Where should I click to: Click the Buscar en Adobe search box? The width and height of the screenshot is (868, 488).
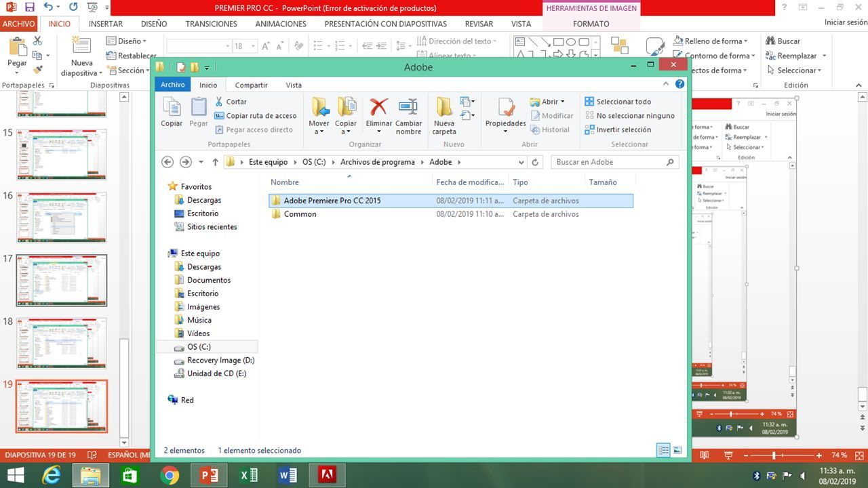click(616, 162)
